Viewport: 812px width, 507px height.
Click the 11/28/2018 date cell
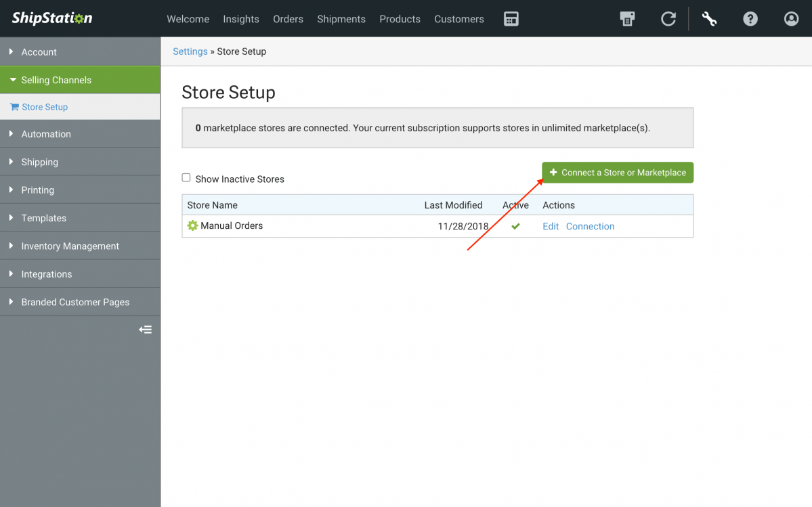463,226
